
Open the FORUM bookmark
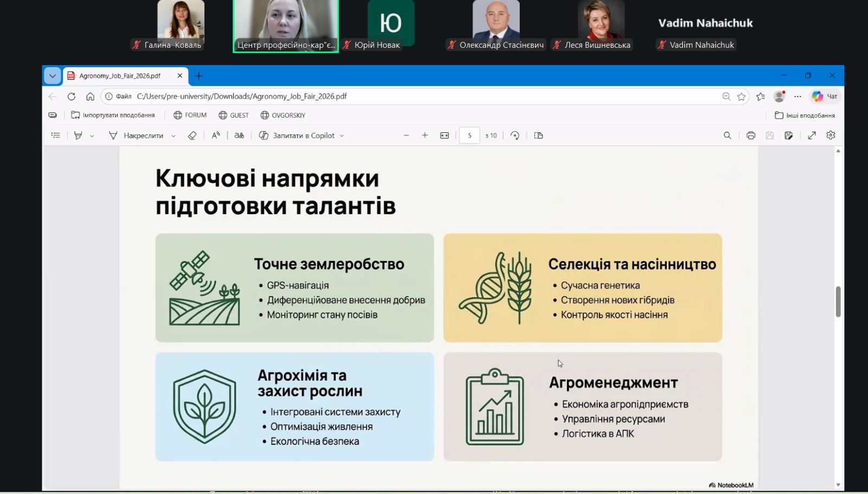coord(190,115)
